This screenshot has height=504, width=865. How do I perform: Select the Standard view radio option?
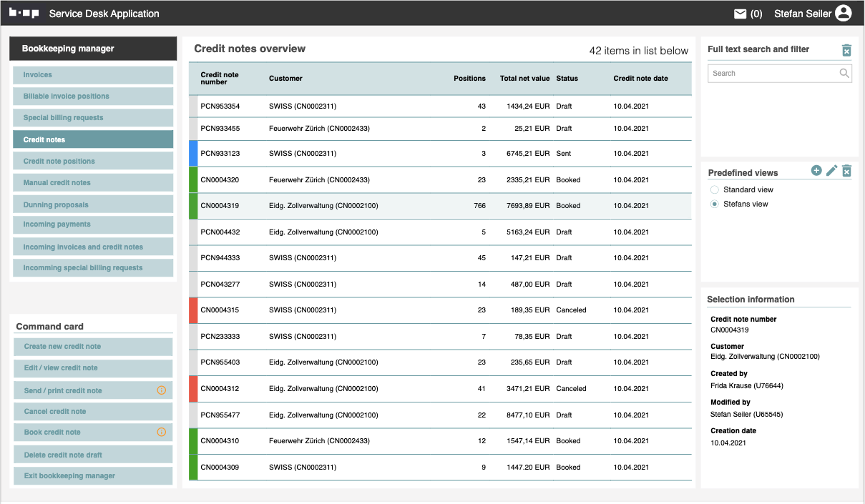(714, 190)
